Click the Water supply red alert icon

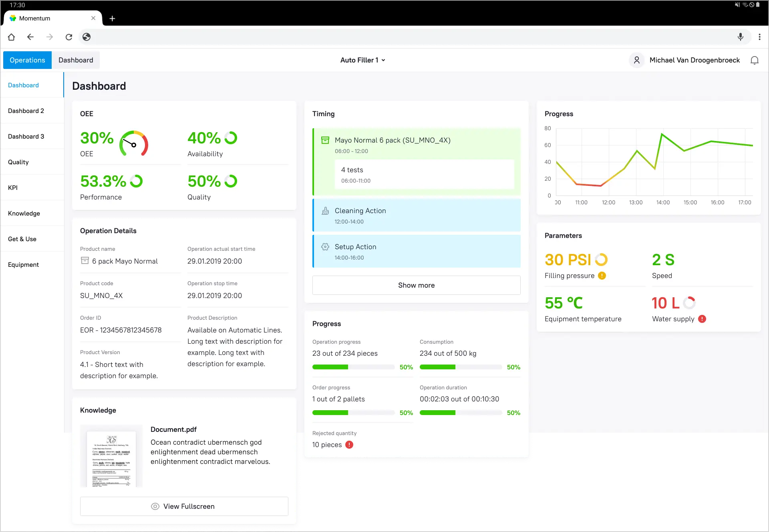click(702, 319)
